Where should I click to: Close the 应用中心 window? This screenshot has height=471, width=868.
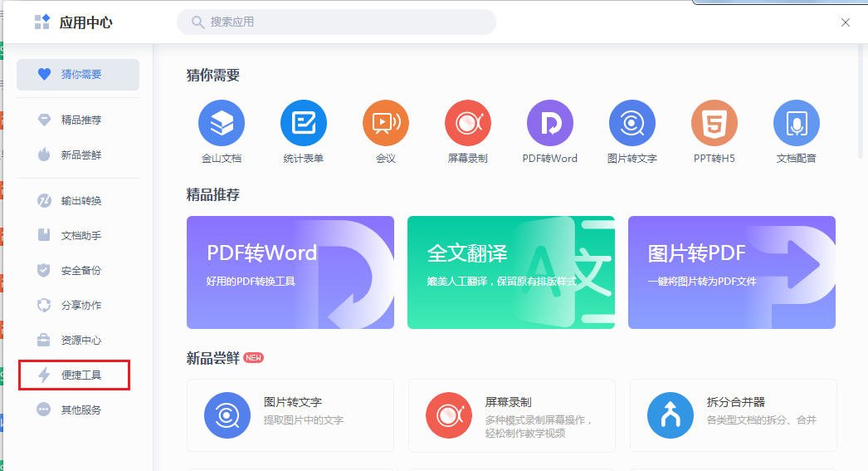[846, 22]
